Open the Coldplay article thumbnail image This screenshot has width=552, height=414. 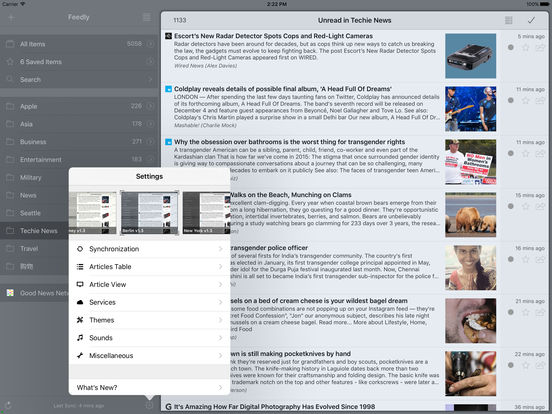point(470,109)
